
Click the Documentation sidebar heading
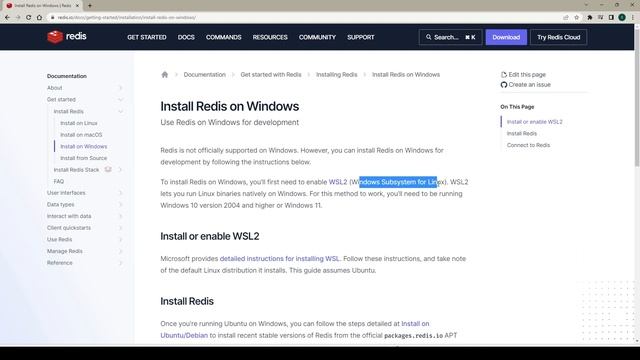[x=67, y=76]
